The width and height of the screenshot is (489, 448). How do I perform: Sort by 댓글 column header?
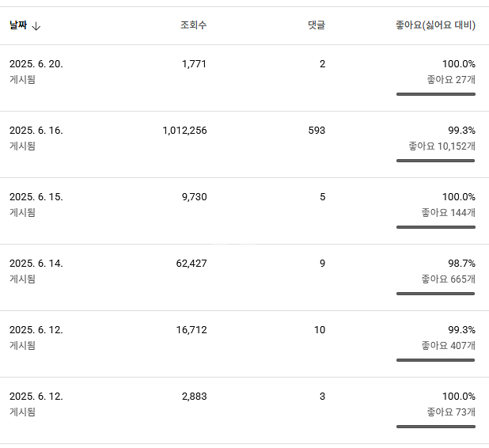pyautogui.click(x=316, y=25)
